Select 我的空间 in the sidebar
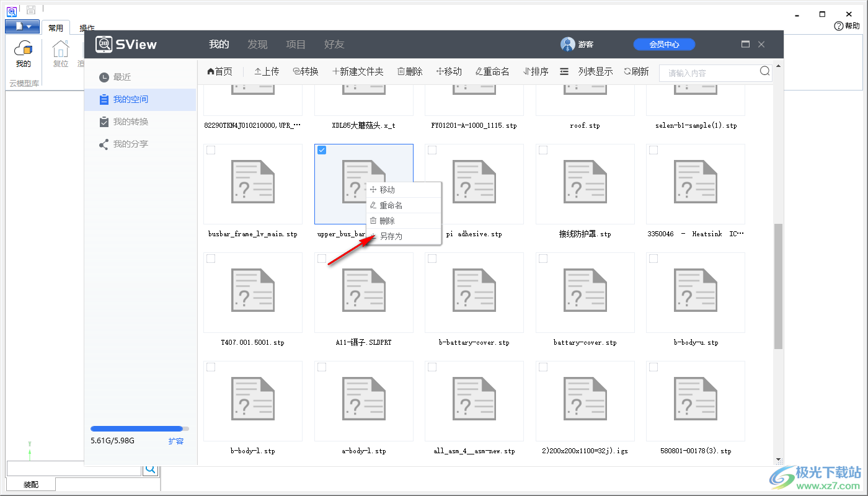Image resolution: width=868 pixels, height=496 pixels. tap(140, 99)
